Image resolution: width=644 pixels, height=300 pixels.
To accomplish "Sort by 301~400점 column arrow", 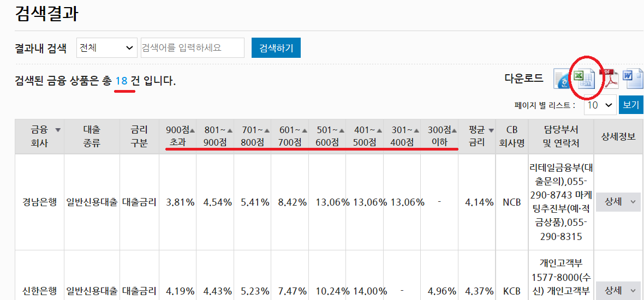I will 416,130.
